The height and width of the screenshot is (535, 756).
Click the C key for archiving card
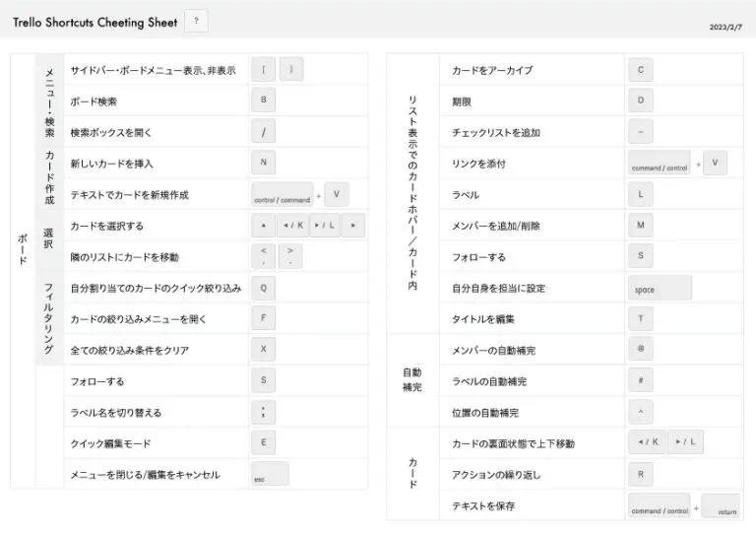pos(640,70)
